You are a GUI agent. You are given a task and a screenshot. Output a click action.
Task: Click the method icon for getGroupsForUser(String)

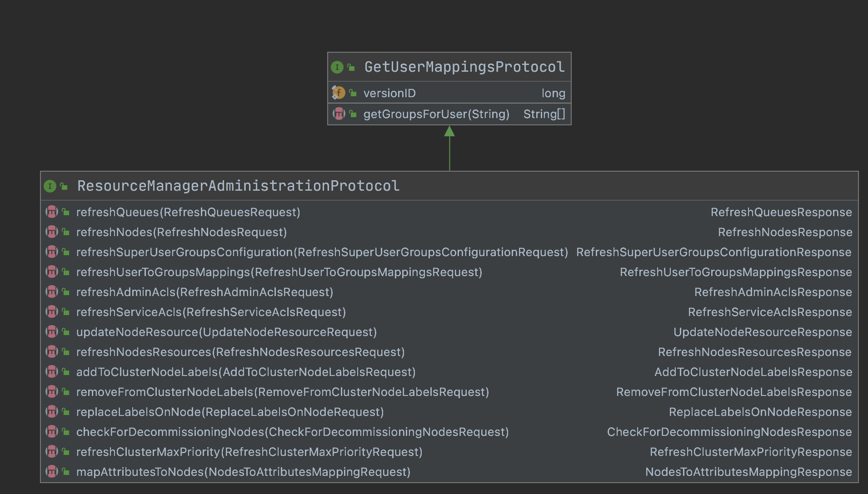pyautogui.click(x=339, y=114)
